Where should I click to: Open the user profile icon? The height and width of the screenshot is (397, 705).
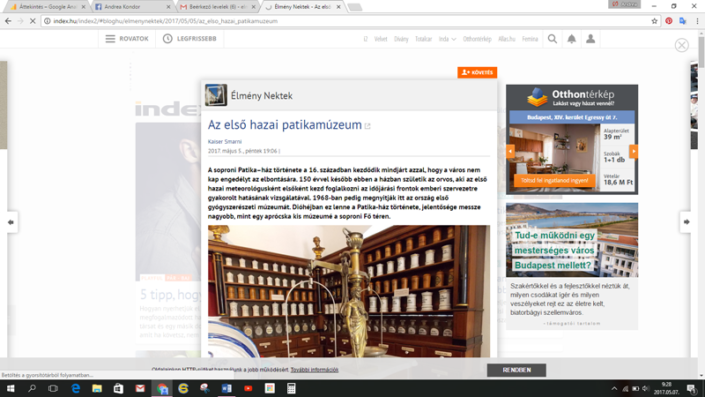pos(590,39)
